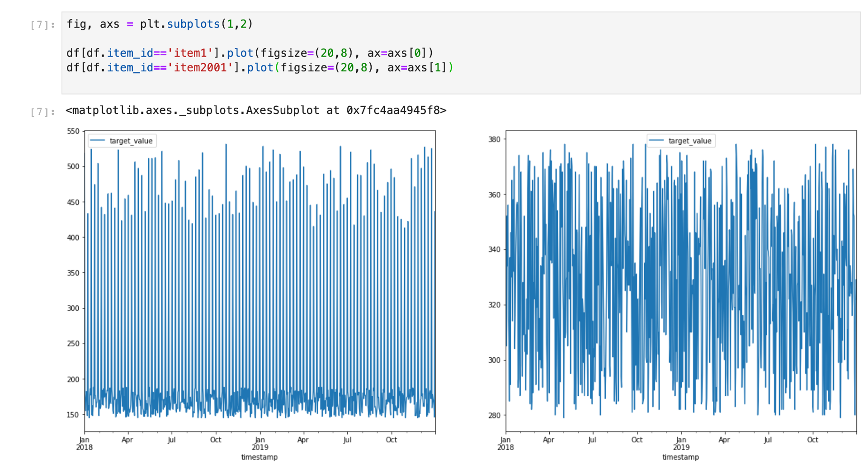Click the left chart 'timestamp' axis label
The width and height of the screenshot is (868, 474).
pos(259,457)
